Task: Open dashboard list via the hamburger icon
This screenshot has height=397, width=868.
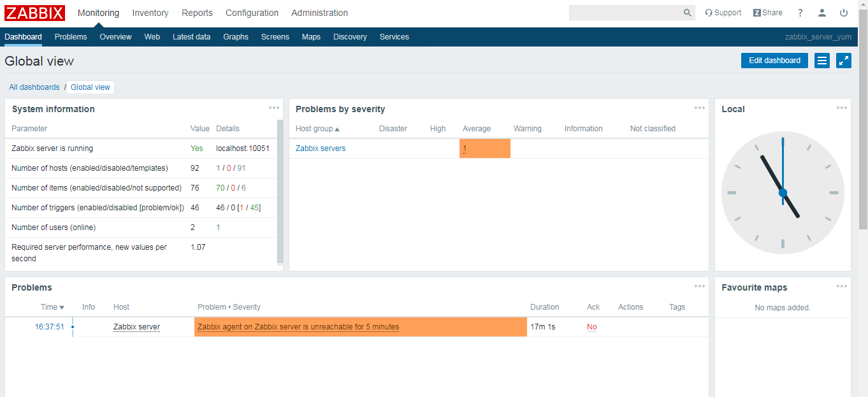Action: 821,60
